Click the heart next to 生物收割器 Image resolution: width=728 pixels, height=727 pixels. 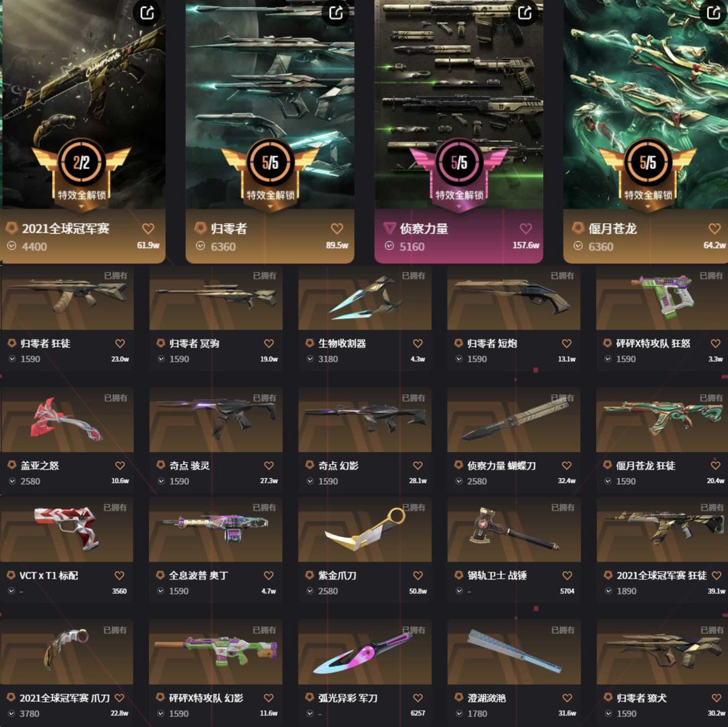point(418,344)
